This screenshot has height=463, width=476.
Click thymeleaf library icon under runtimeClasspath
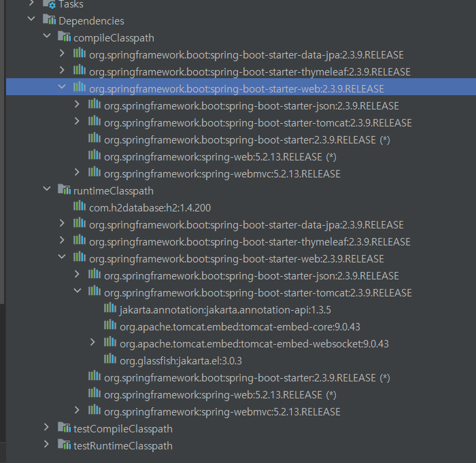[x=80, y=240]
